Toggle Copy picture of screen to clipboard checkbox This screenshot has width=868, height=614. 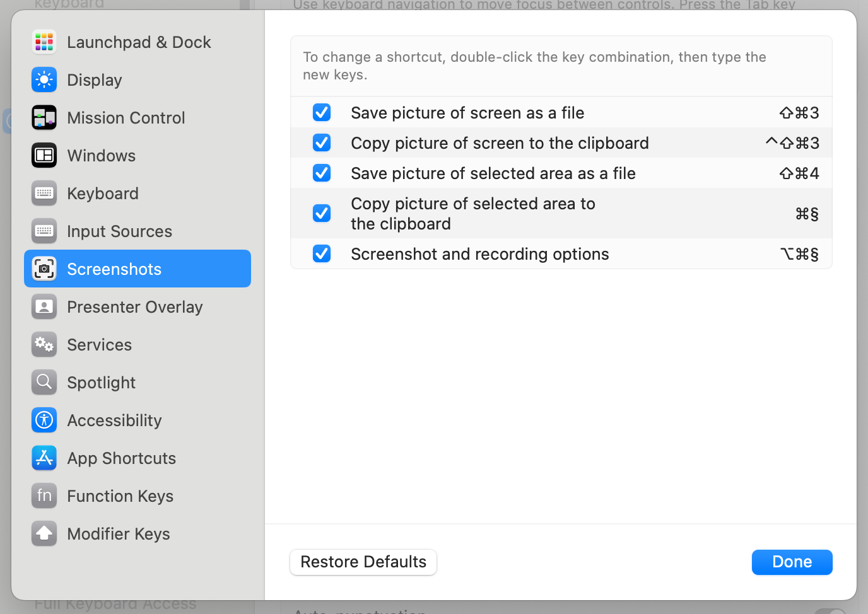pos(322,143)
